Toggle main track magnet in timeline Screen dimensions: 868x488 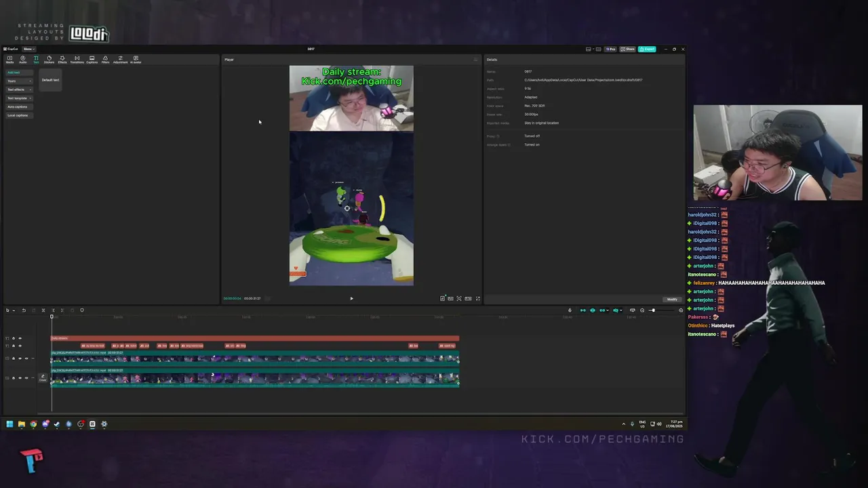(583, 310)
